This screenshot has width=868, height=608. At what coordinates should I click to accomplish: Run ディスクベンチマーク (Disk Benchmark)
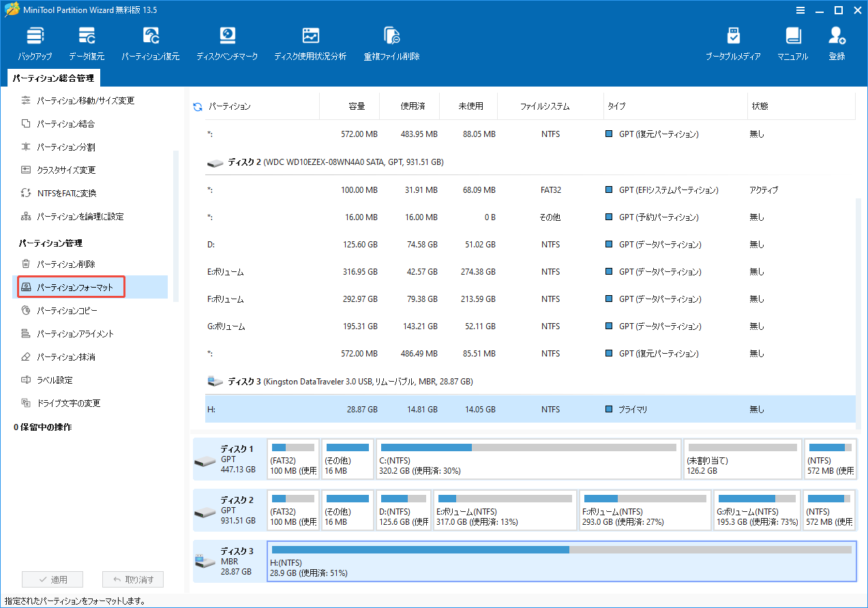click(227, 41)
